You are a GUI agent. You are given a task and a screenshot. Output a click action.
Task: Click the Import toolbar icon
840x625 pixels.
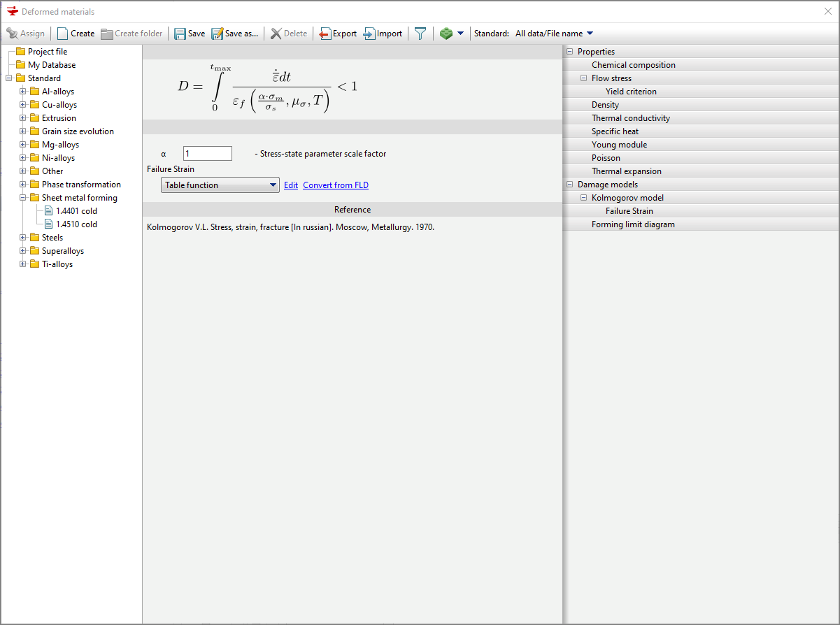coord(369,34)
